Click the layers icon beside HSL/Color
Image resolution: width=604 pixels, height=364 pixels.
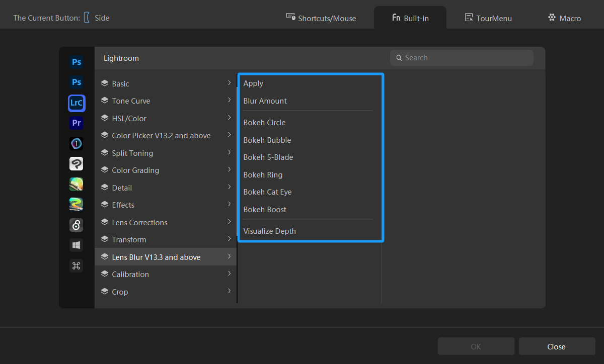(105, 118)
